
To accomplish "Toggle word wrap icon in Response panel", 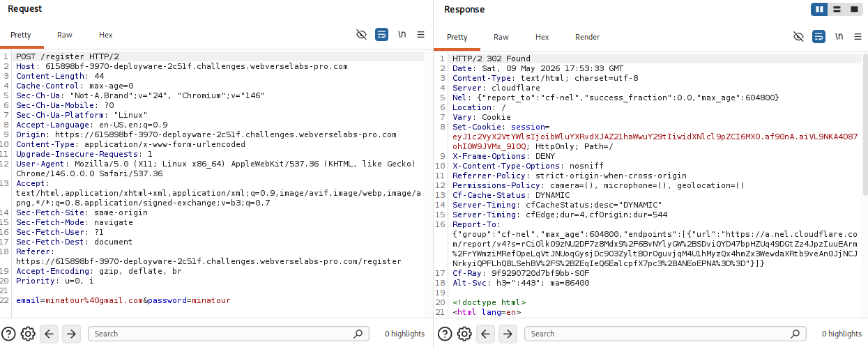I will [818, 36].
